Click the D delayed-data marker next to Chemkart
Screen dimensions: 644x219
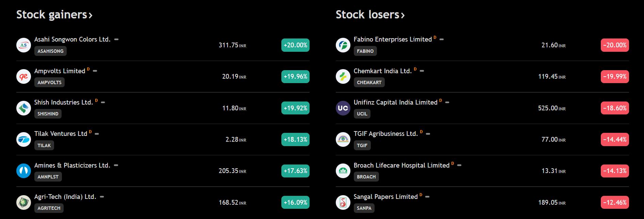point(415,69)
